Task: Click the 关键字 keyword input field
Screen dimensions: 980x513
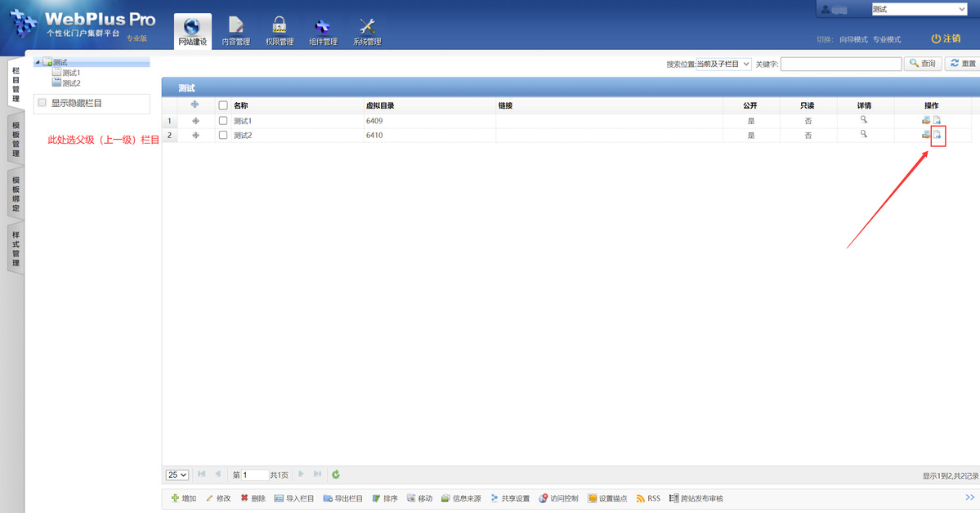Action: [x=840, y=64]
